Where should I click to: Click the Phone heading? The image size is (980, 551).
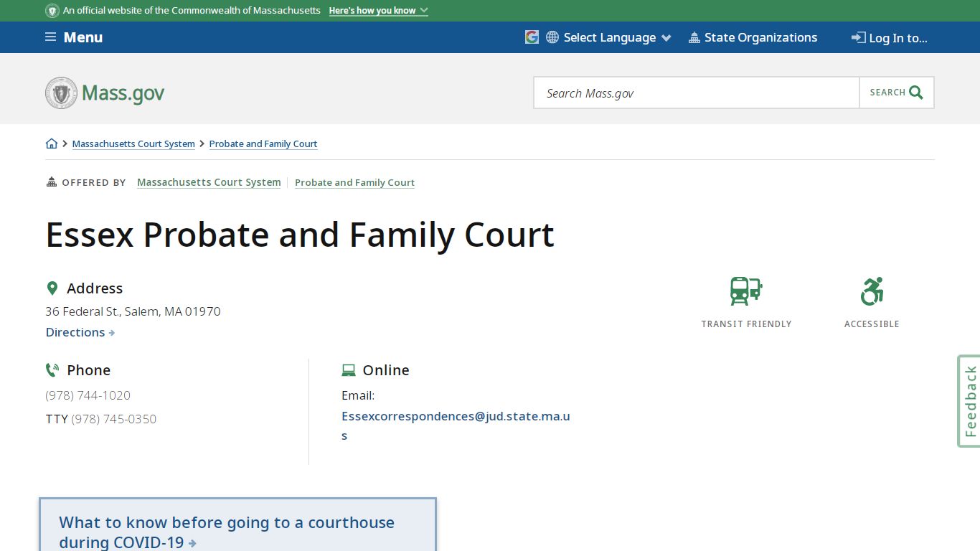click(x=88, y=370)
